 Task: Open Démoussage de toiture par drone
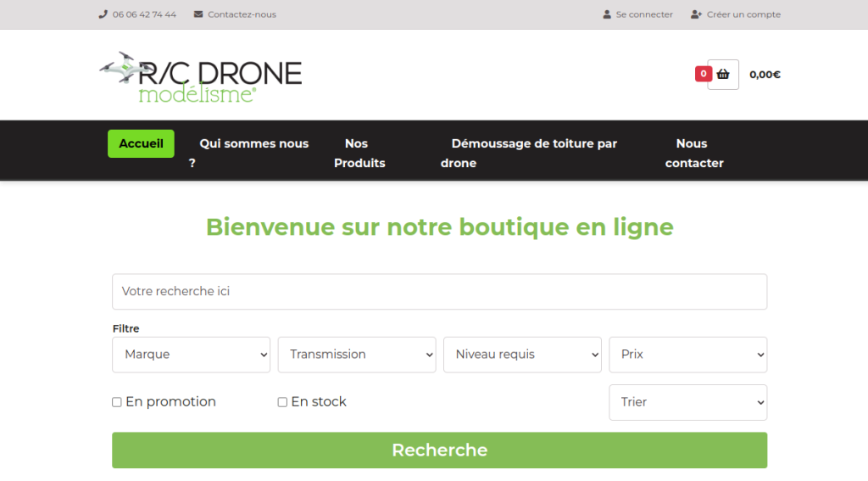click(529, 153)
